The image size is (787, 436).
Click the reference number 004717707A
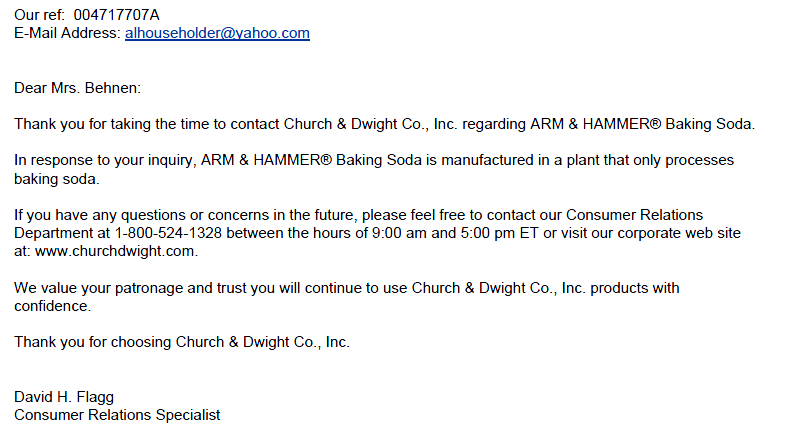tap(116, 15)
